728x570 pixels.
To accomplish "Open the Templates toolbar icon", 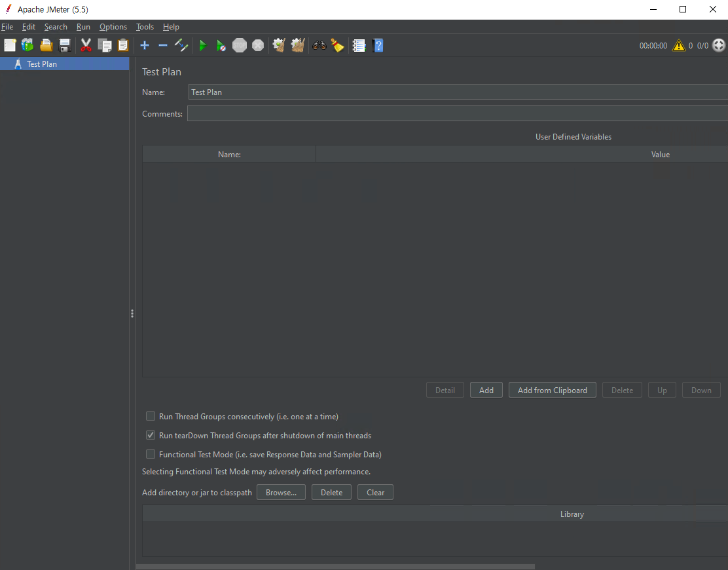I will [28, 45].
